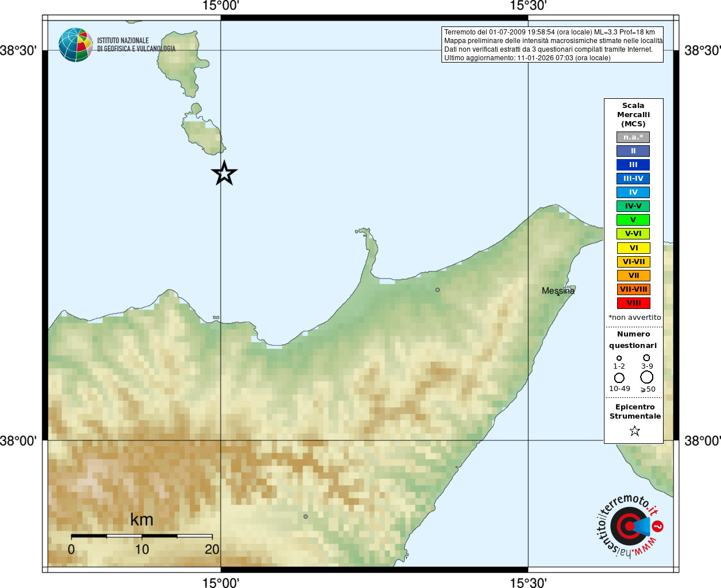
Task: Click the epicentro strumentale star in legend
Action: click(634, 431)
